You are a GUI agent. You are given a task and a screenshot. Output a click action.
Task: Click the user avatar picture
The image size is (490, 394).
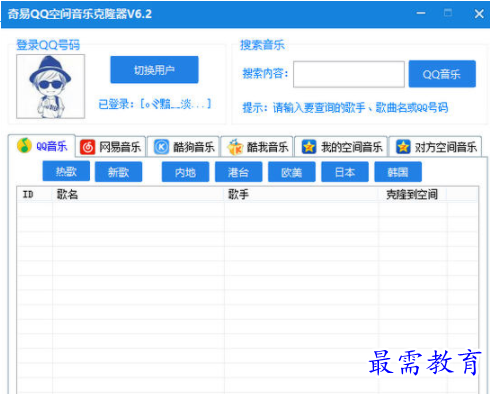pos(50,86)
